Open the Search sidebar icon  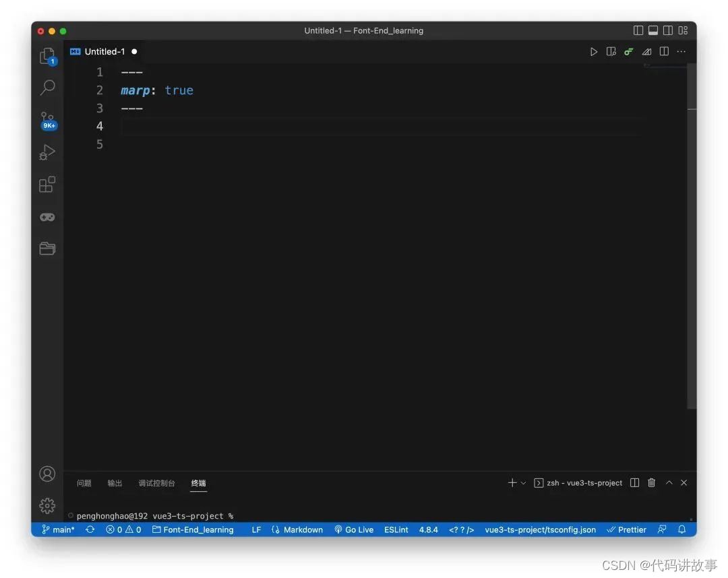point(47,88)
